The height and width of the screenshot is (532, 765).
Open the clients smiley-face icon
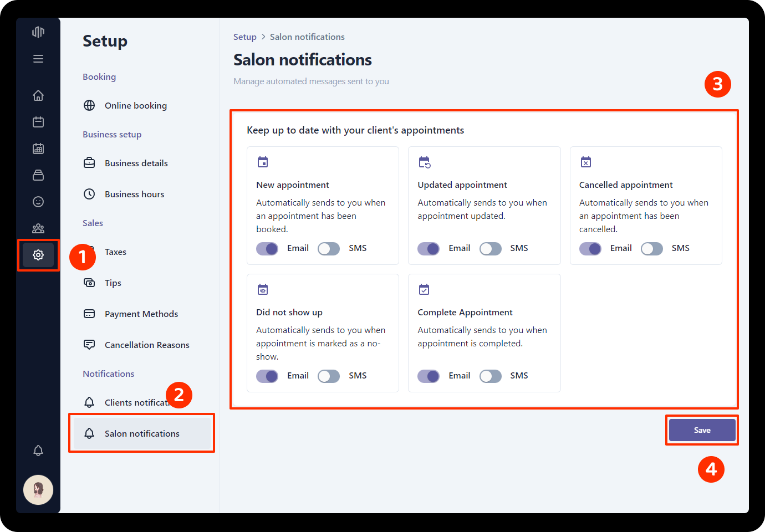click(38, 202)
